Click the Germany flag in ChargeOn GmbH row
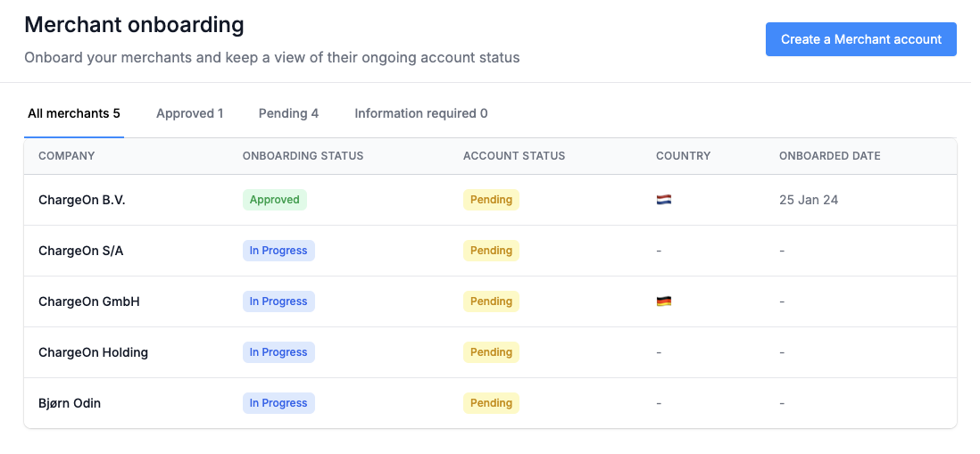The width and height of the screenshot is (980, 454). click(664, 301)
